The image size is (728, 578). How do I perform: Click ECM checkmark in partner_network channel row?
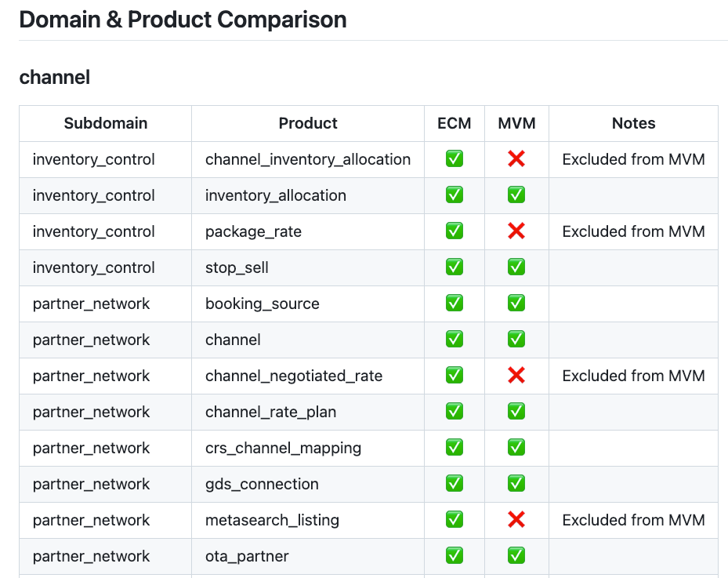454,339
